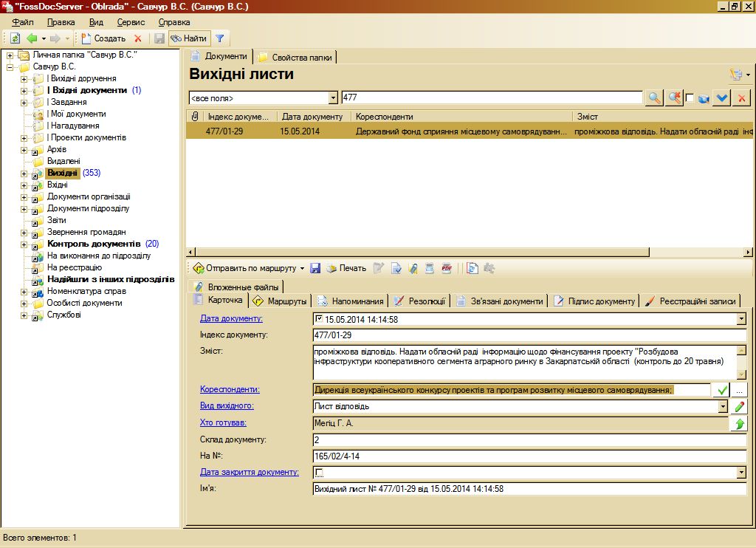Viewport: 756px width, 548px height.
Task: Open the Дата документу date picker dropdown
Action: pyautogui.click(x=741, y=319)
